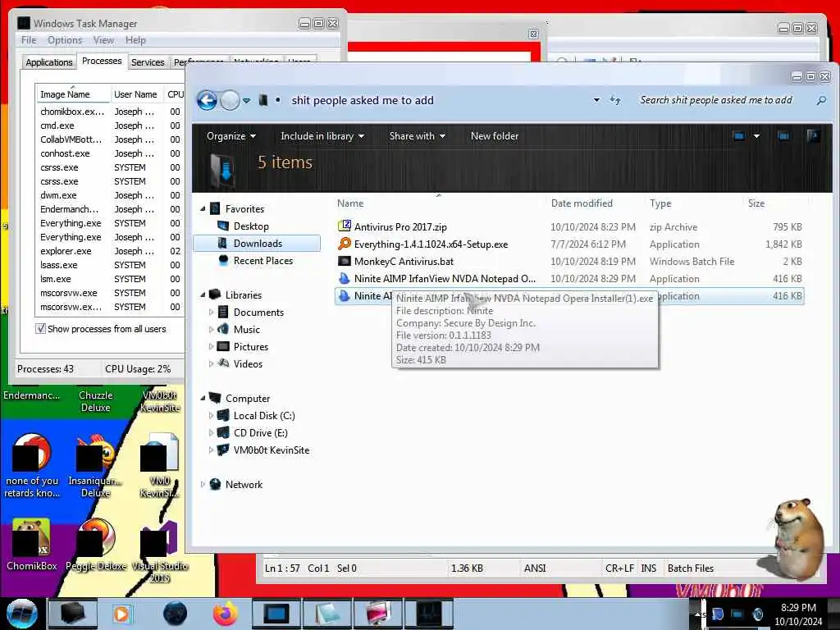Open Peggle Deluxe desktop shortcut

(96, 546)
